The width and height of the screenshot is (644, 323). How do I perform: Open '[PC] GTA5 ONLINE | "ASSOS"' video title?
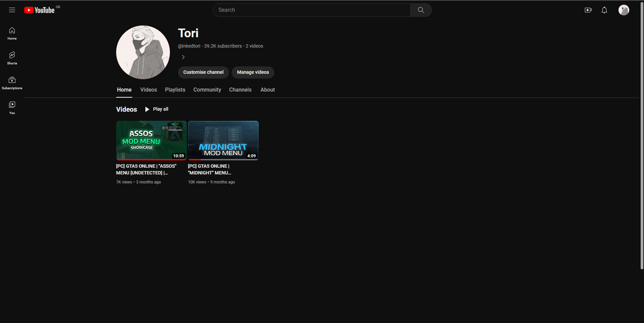click(x=146, y=169)
